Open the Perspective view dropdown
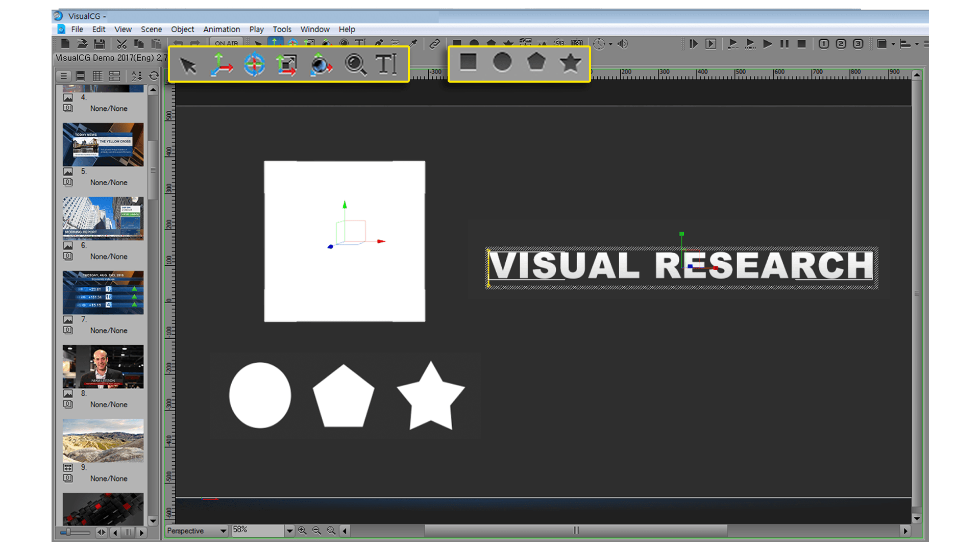 [223, 531]
